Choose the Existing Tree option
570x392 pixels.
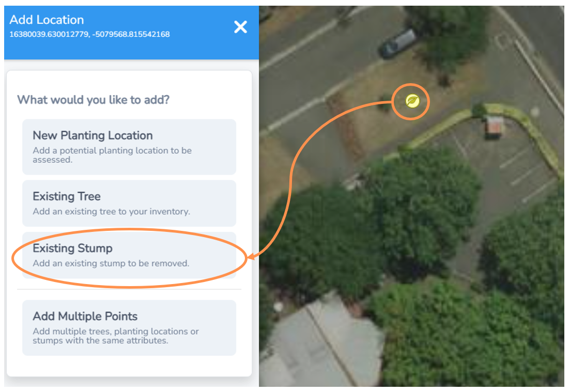coord(129,203)
